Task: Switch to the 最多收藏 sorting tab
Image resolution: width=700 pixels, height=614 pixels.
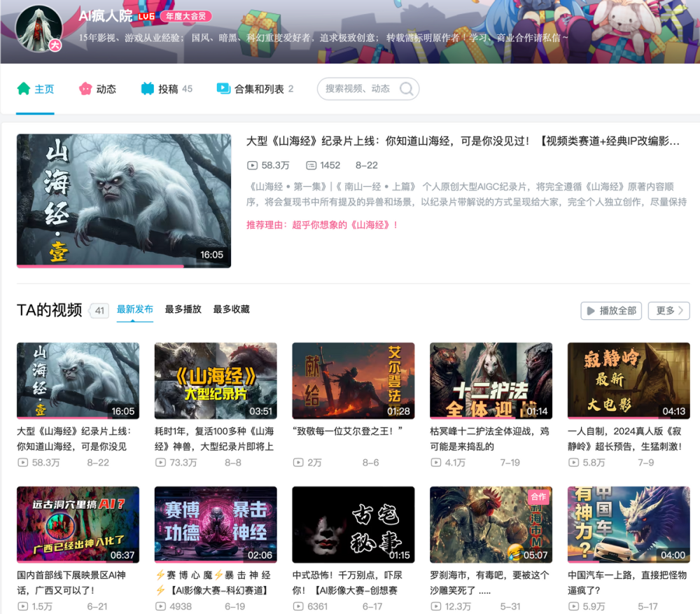Action: (x=232, y=309)
